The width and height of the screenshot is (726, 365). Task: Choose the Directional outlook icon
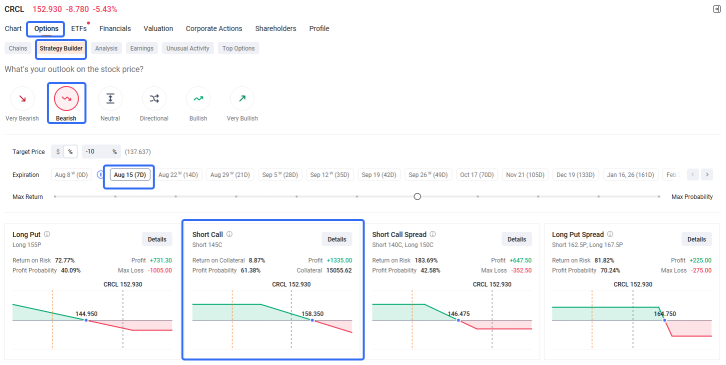(x=154, y=99)
